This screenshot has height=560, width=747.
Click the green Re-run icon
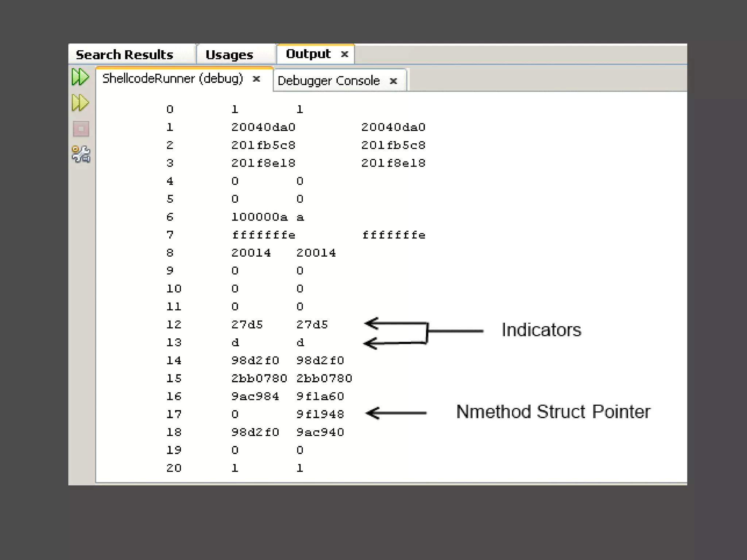point(80,77)
